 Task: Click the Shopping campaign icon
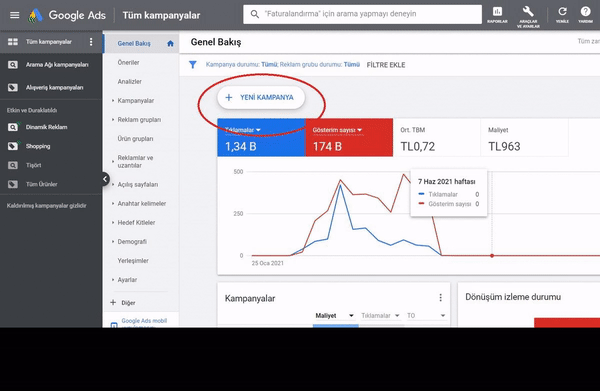point(13,146)
